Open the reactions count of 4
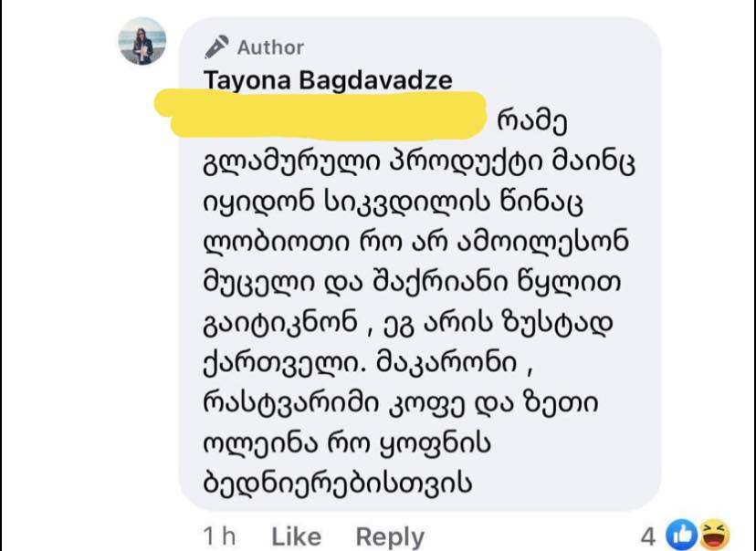Screen dimensions: 756x551 (x=648, y=535)
